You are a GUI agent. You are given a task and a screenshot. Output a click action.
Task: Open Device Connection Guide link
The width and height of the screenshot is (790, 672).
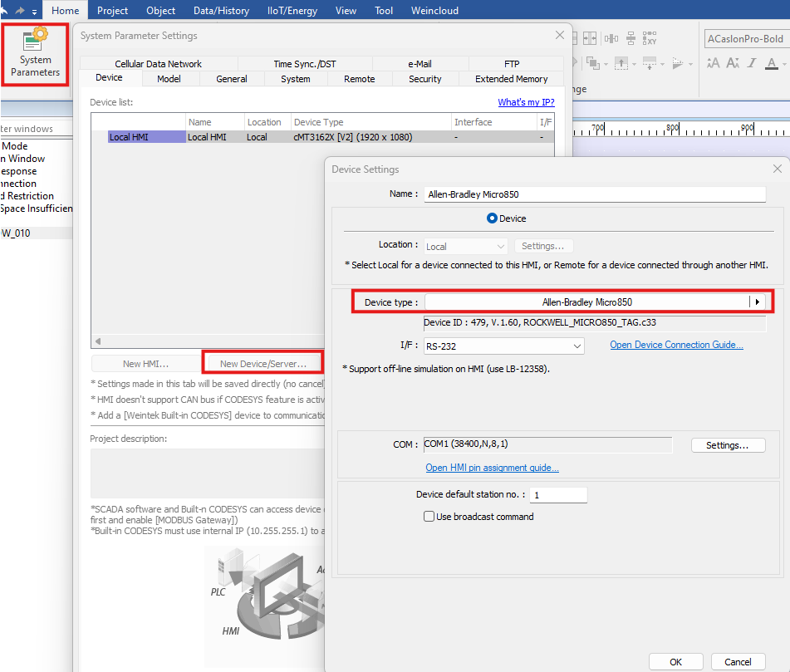[676, 345]
